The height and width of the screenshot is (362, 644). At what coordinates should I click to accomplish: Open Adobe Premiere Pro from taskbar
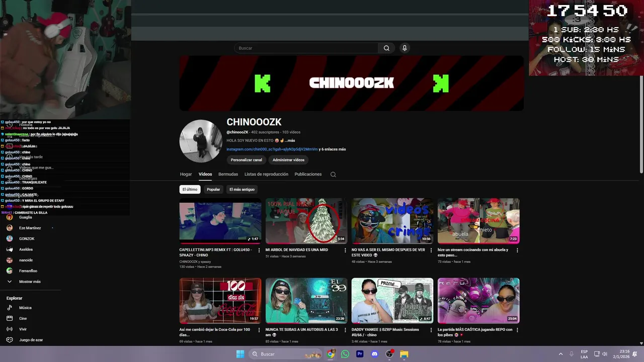(x=360, y=354)
